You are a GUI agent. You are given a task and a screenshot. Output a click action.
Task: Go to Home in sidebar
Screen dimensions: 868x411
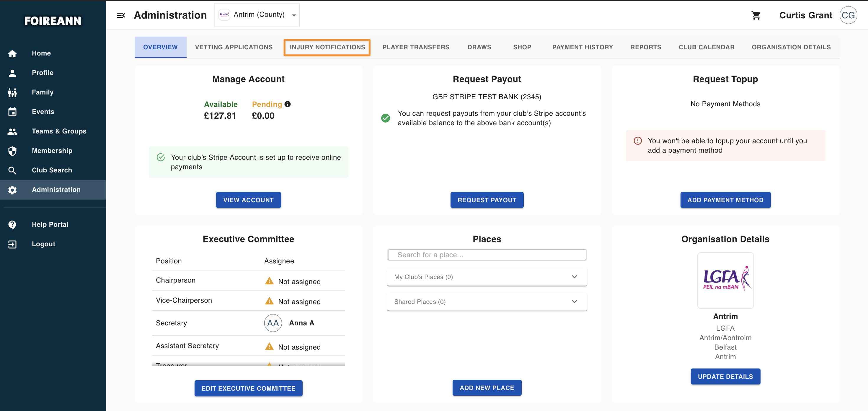pos(53,53)
